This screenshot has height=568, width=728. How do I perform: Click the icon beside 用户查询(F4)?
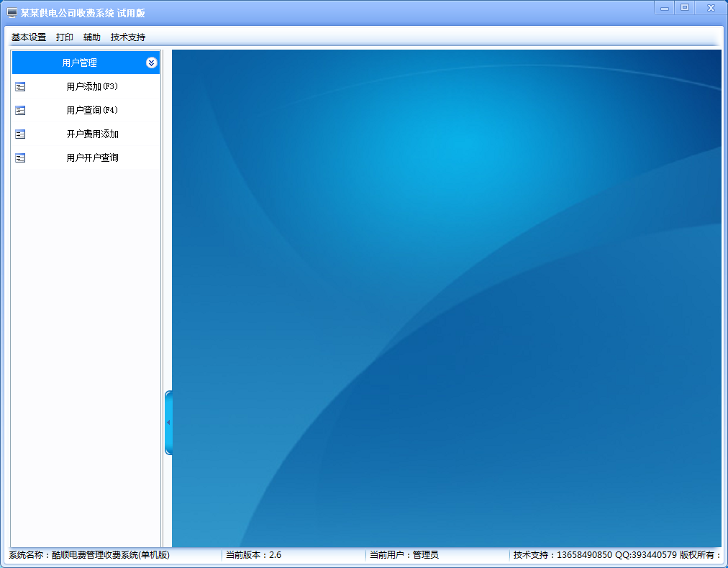(x=20, y=111)
